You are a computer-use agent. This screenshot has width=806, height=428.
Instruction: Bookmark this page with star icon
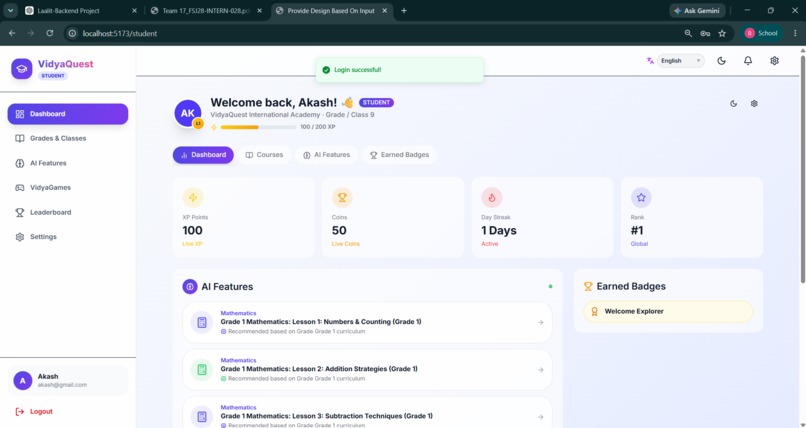point(722,33)
